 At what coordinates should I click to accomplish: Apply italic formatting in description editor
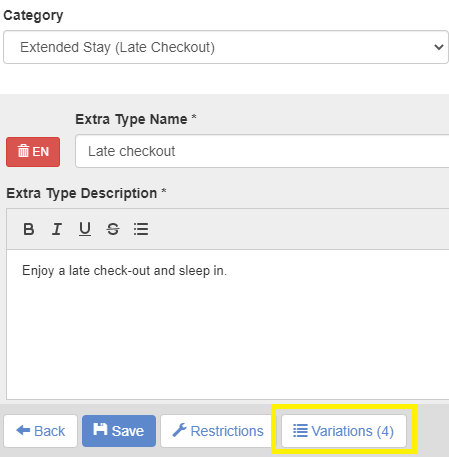pyautogui.click(x=57, y=229)
